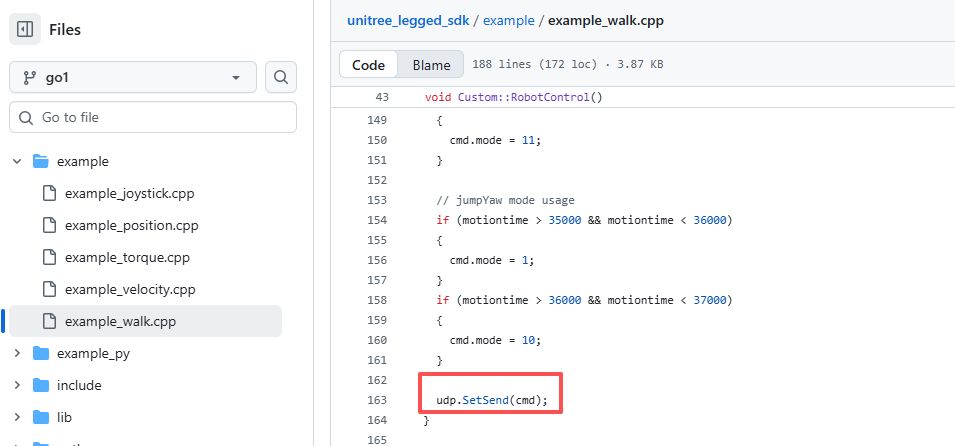The height and width of the screenshot is (446, 955).
Task: Click the file icon next to example_joystick.cpp
Action: pos(49,194)
